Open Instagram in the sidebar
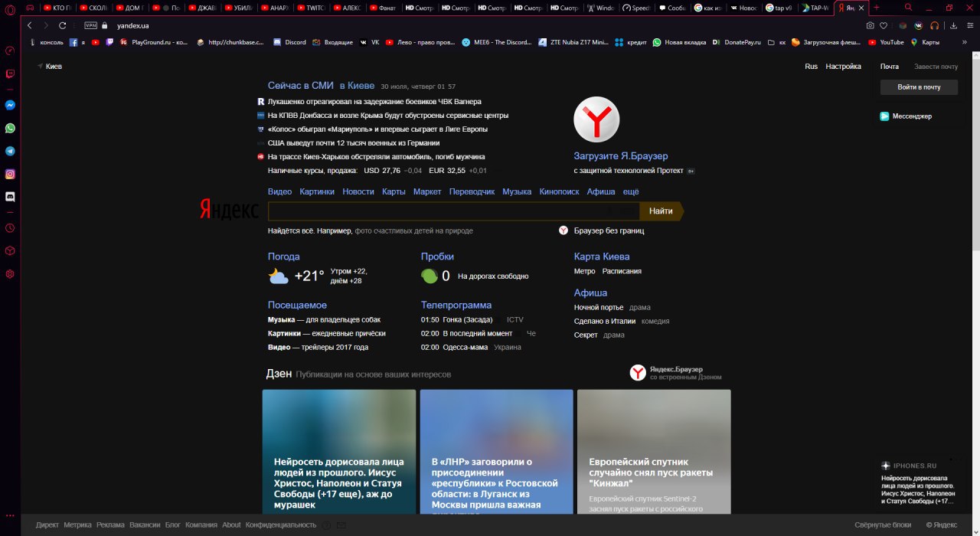Viewport: 980px width, 536px height. tap(10, 174)
